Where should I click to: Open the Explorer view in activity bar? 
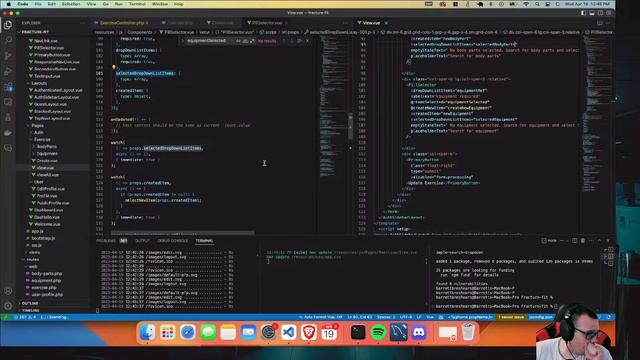[8, 25]
